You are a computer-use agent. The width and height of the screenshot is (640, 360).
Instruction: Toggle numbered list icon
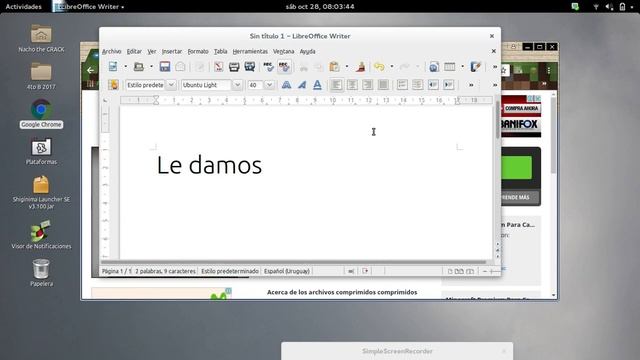(x=402, y=85)
